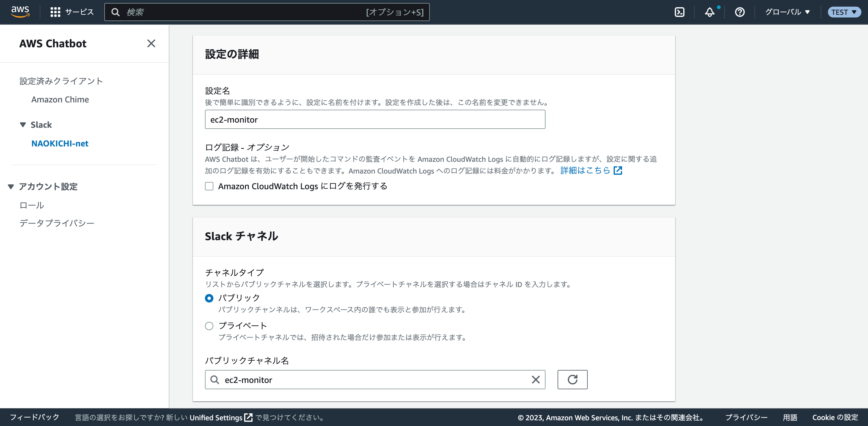Enable Amazon CloudWatch Logs publishing
This screenshot has width=868, height=426.
click(x=209, y=186)
